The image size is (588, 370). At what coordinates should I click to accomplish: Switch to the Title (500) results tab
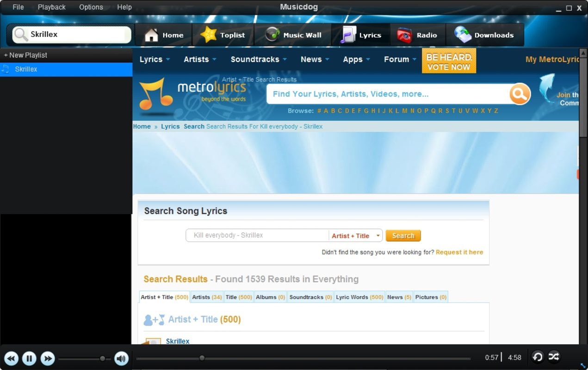[239, 297]
